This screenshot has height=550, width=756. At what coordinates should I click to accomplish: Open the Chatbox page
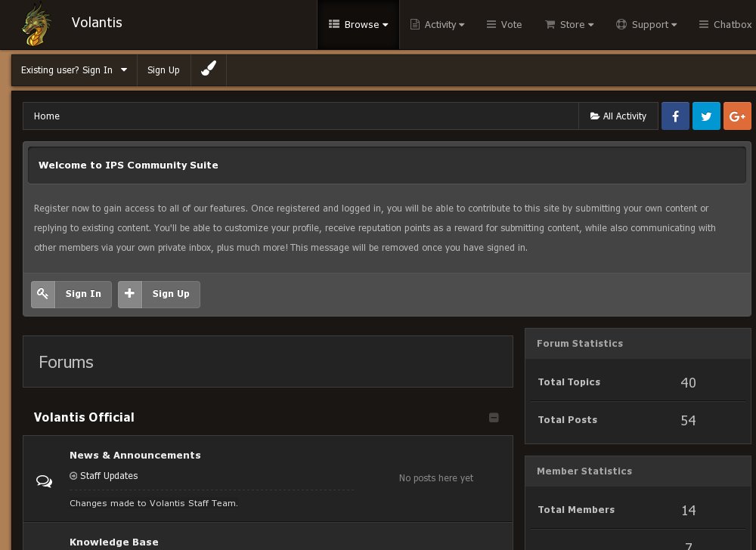click(x=725, y=24)
